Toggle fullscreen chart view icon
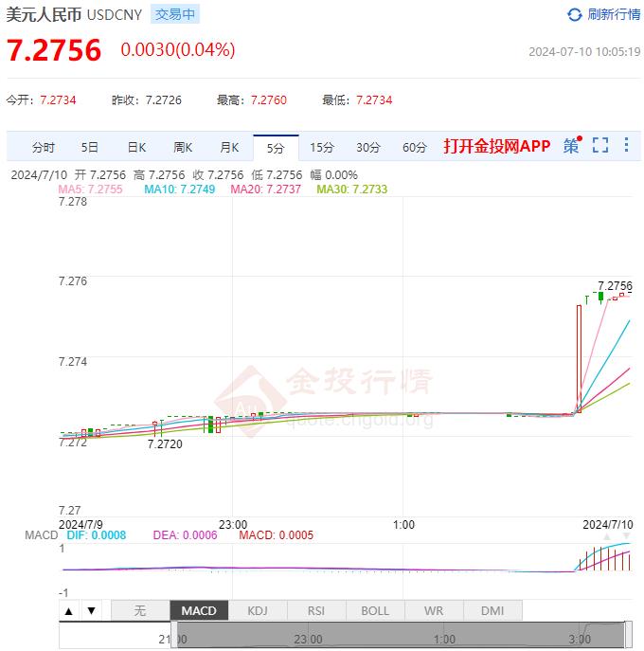The image size is (644, 651). tap(599, 146)
